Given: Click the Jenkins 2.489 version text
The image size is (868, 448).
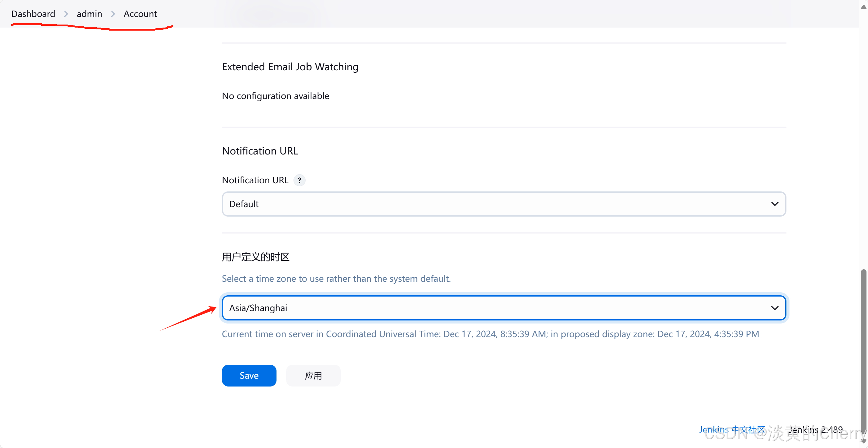Looking at the screenshot, I should 816,430.
